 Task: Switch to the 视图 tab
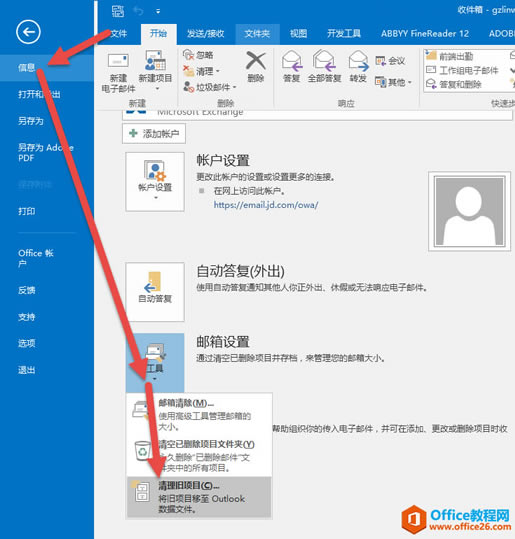click(298, 34)
